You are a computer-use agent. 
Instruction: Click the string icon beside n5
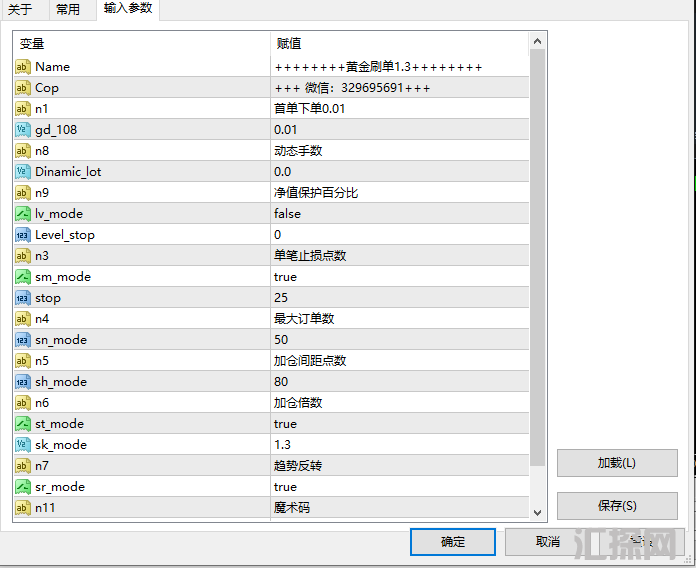pyautogui.click(x=23, y=361)
